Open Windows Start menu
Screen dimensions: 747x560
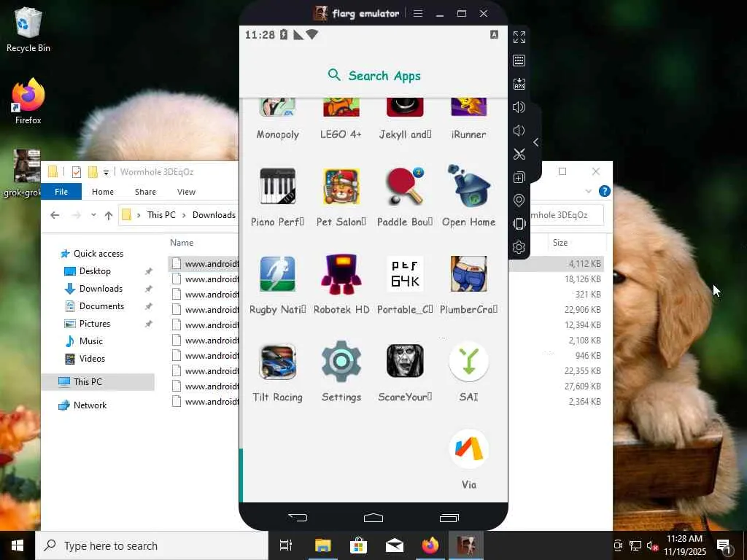[18, 545]
